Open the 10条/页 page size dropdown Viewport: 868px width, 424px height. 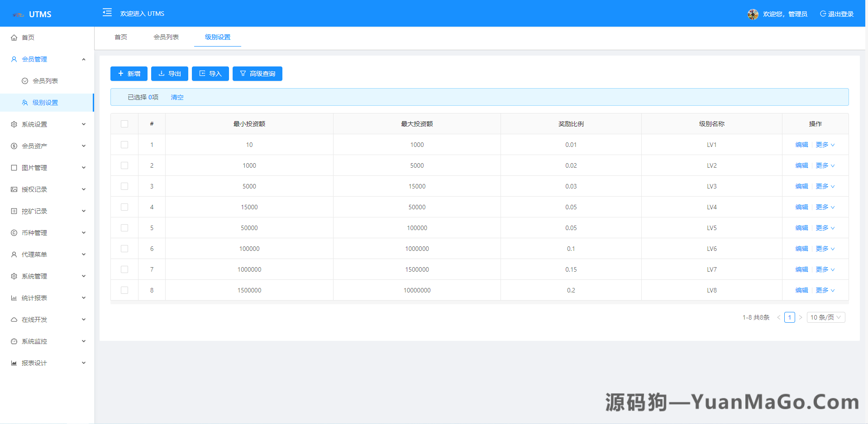tap(825, 317)
